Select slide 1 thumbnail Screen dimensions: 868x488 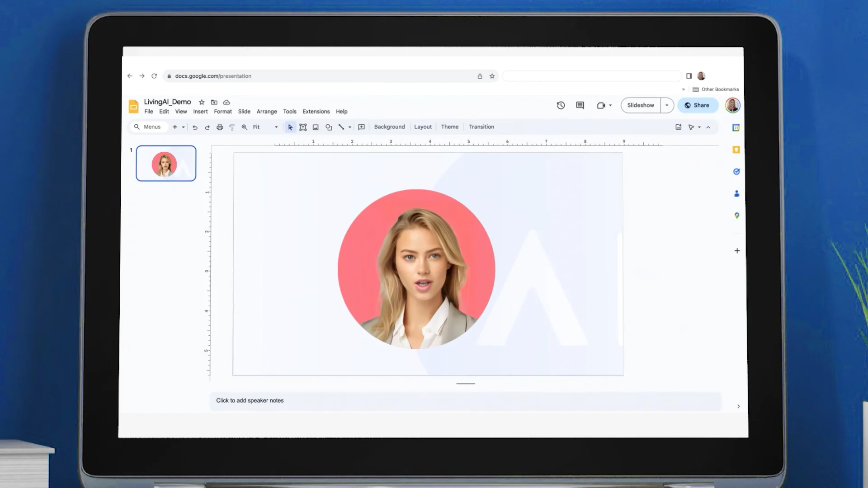(x=166, y=163)
